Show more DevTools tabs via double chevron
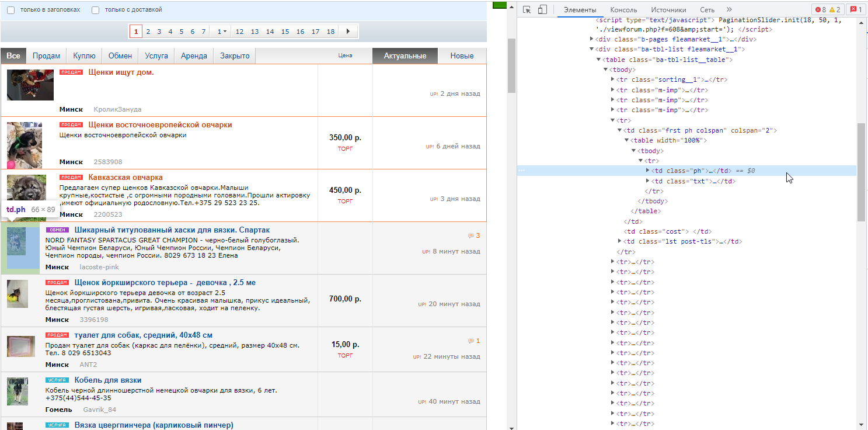Image resolution: width=868 pixels, height=430 pixels. point(729,9)
